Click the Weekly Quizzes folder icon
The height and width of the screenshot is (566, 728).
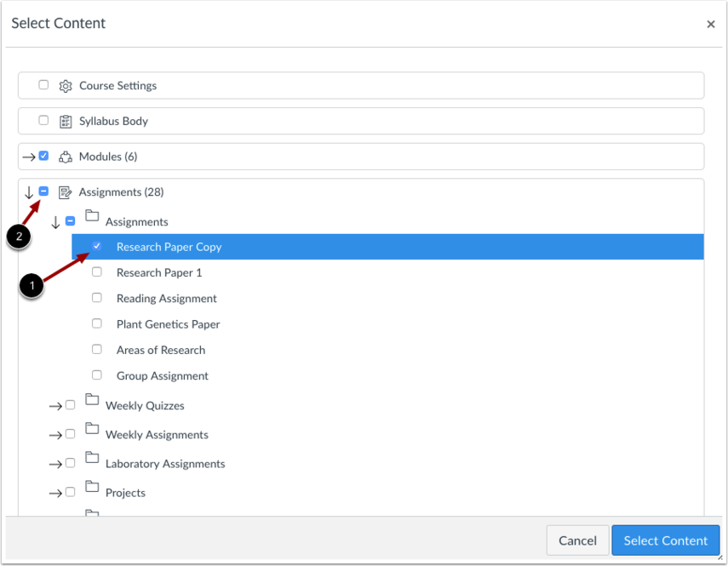pos(92,399)
